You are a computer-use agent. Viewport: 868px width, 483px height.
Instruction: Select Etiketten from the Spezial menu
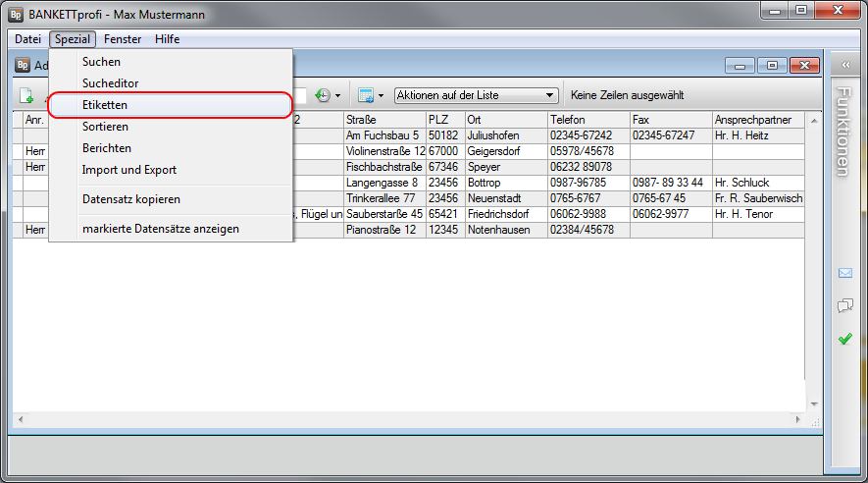[x=105, y=105]
